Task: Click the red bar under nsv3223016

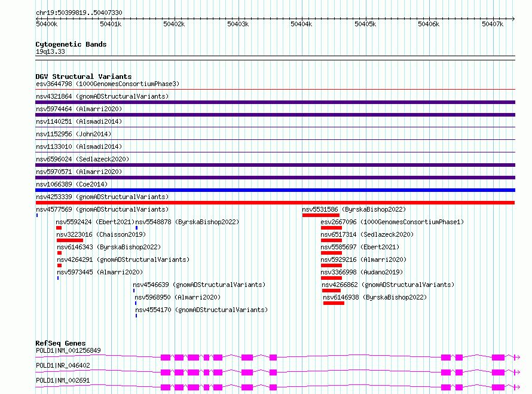Action: point(70,240)
